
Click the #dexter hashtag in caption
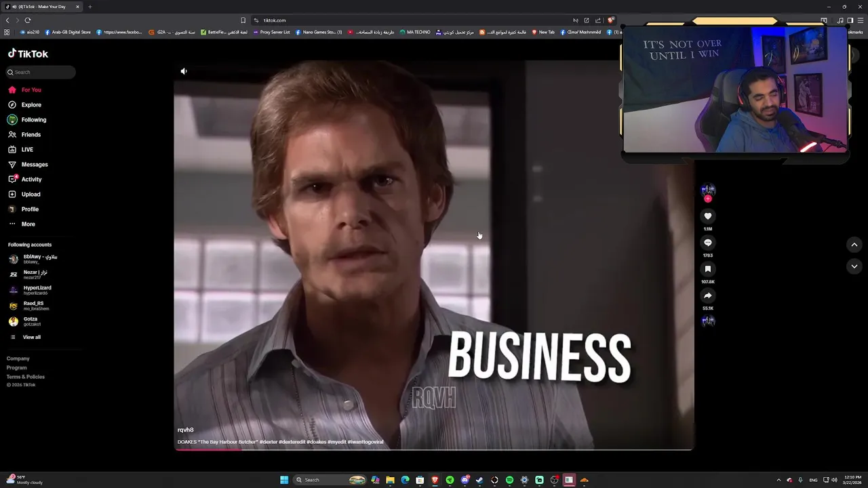pos(269,442)
